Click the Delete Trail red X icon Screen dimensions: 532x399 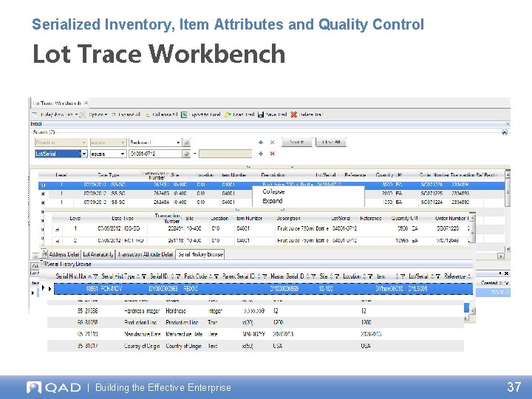[x=294, y=115]
